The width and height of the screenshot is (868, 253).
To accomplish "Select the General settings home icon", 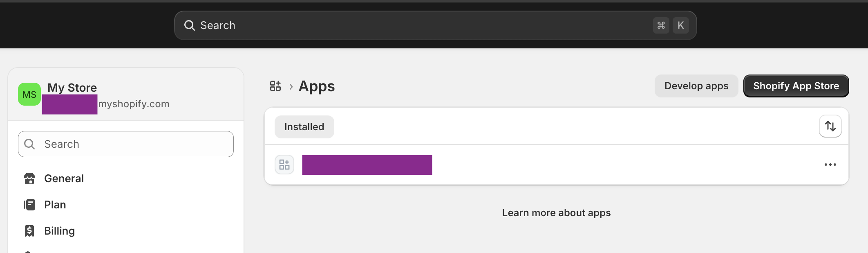I will click(x=29, y=178).
